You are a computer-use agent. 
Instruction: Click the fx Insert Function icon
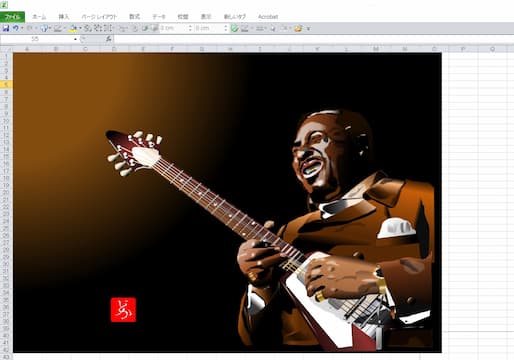pos(108,39)
